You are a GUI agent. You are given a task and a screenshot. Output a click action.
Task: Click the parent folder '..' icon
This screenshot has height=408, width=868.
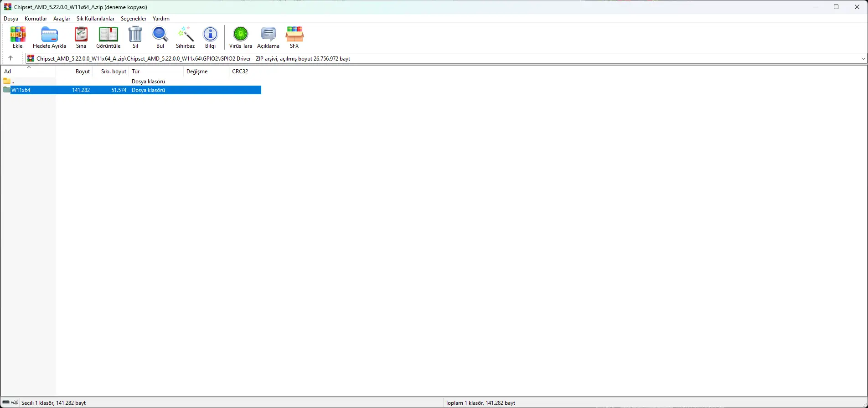(7, 82)
